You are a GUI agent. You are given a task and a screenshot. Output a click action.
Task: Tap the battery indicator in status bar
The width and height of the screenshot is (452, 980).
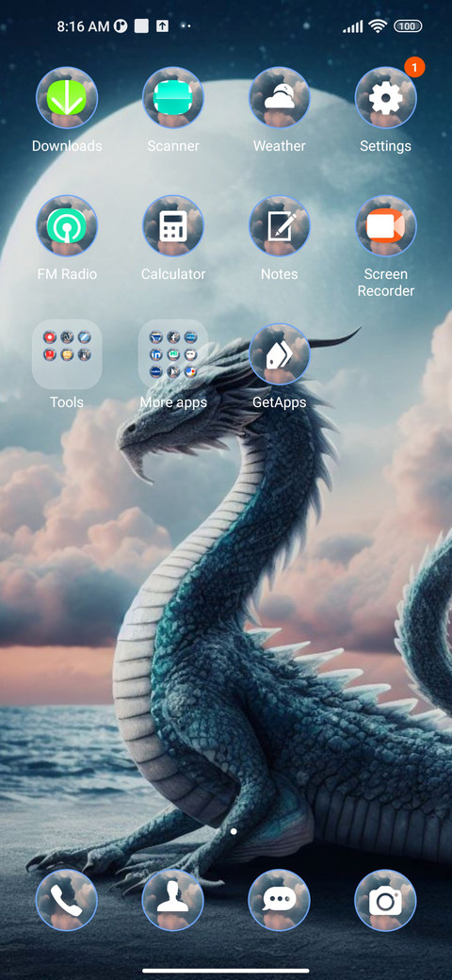[408, 26]
